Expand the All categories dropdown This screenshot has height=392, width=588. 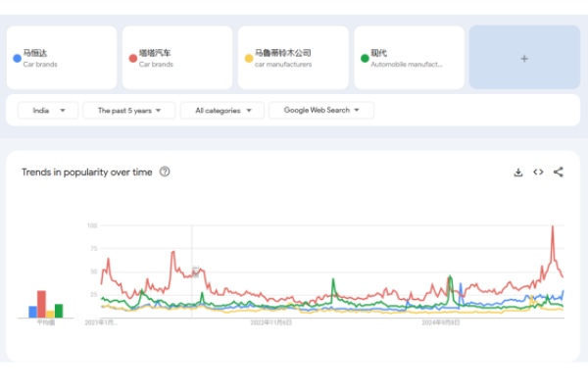[x=222, y=111]
